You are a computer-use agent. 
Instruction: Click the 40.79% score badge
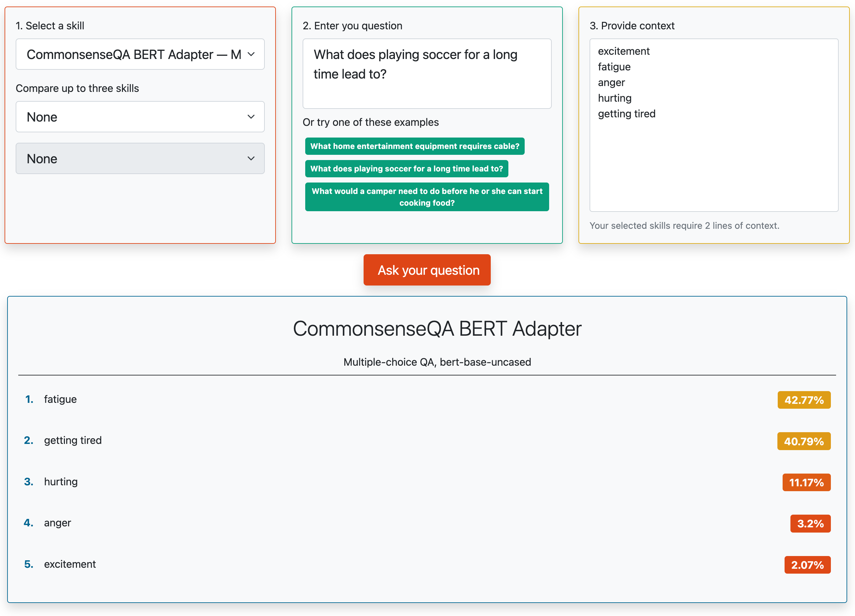click(804, 441)
